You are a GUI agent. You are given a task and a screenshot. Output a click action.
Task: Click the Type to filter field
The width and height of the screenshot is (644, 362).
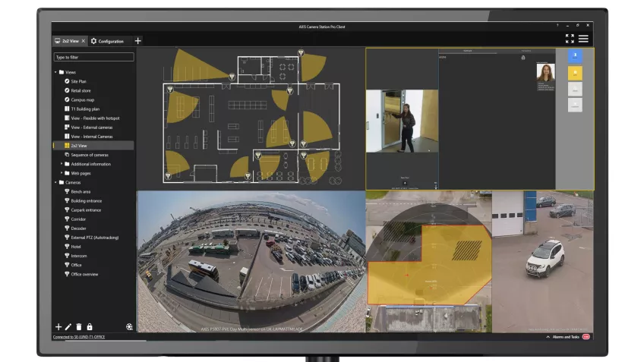click(93, 57)
